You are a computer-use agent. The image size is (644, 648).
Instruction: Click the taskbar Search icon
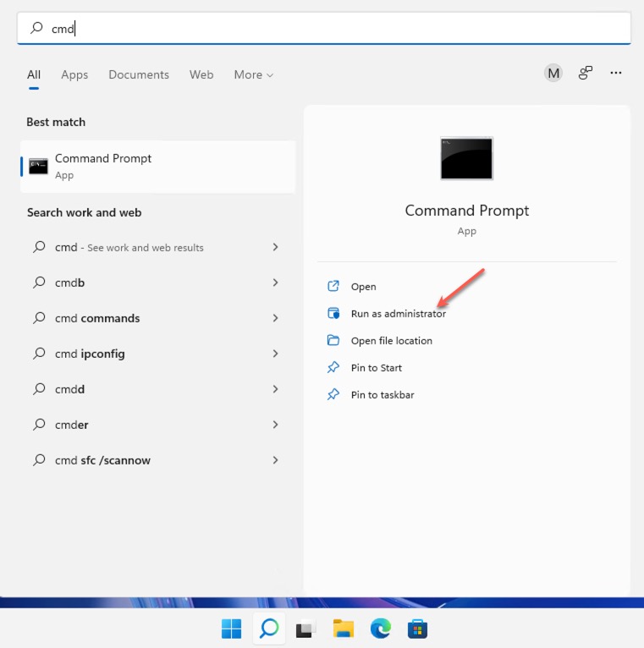(x=269, y=629)
